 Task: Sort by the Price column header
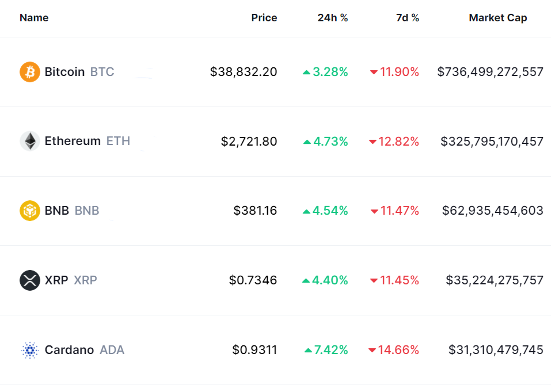[x=264, y=18]
